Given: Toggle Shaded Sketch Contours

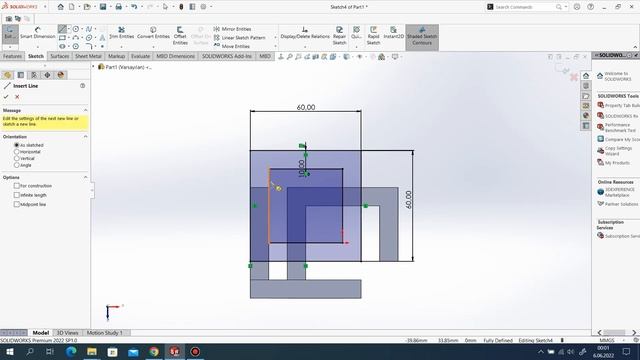Looking at the screenshot, I should (x=422, y=36).
